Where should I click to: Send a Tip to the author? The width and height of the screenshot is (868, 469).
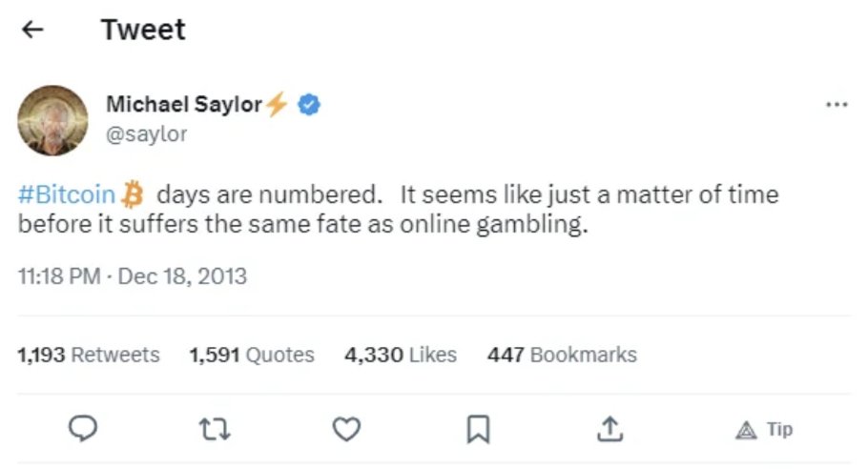pyautogui.click(x=764, y=430)
